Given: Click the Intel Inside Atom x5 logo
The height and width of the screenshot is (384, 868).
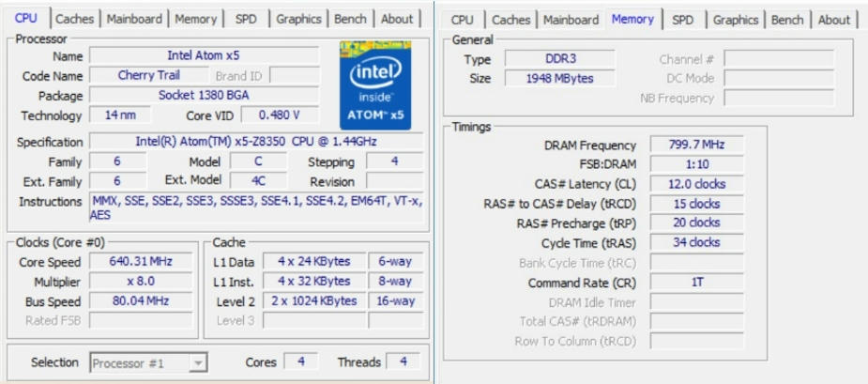Looking at the screenshot, I should point(375,84).
